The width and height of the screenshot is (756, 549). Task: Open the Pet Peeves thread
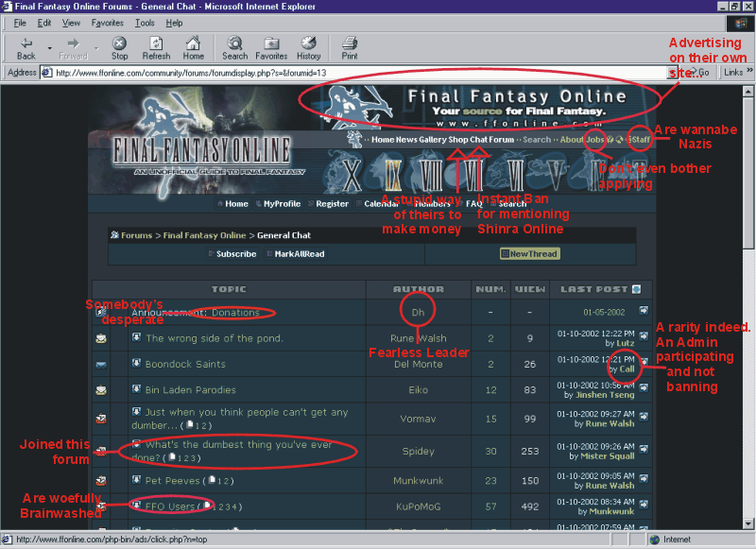pyautogui.click(x=173, y=481)
